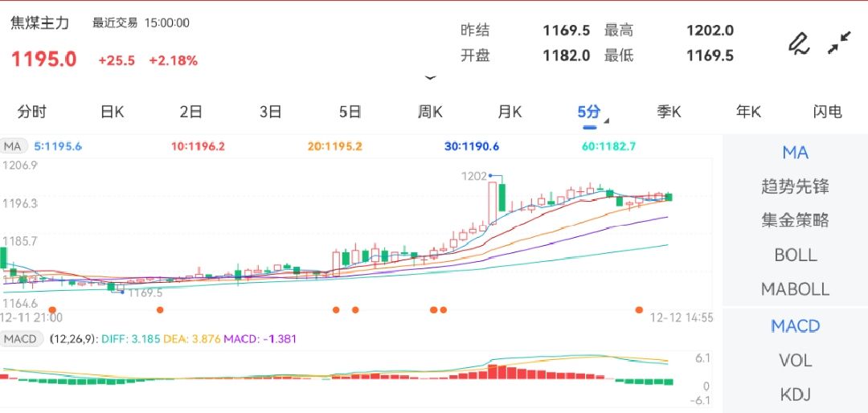
Task: Click the change value +25.5
Action: coord(117,60)
